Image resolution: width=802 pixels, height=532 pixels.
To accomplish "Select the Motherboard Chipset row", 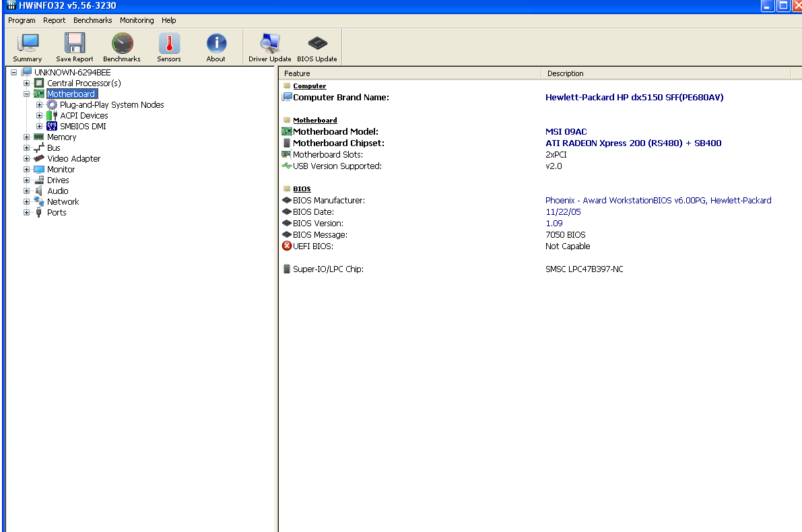I will coord(339,143).
